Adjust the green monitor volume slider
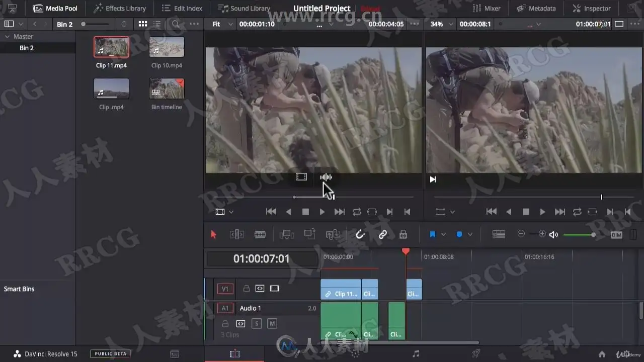Viewport: 644px width, 362px height. click(580, 235)
